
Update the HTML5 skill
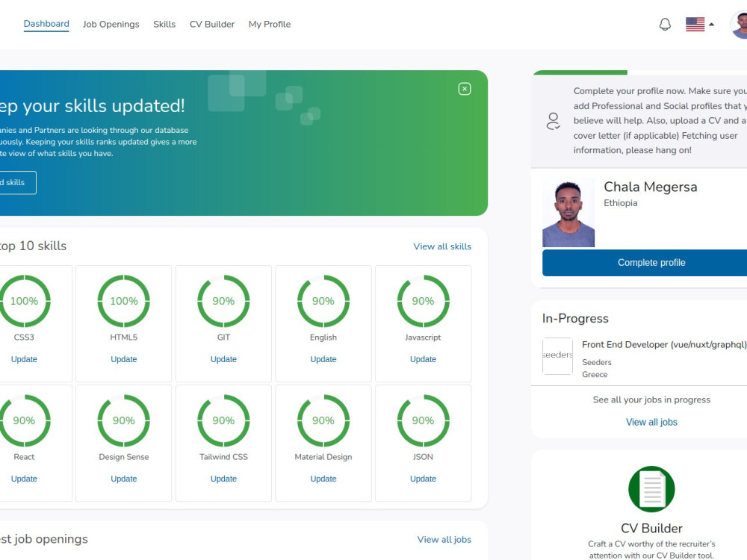(124, 359)
